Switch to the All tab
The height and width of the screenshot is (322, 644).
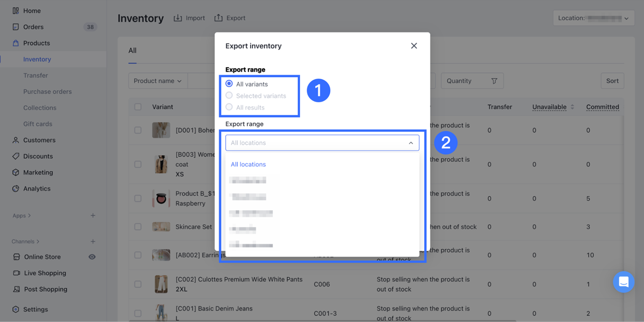(x=132, y=50)
